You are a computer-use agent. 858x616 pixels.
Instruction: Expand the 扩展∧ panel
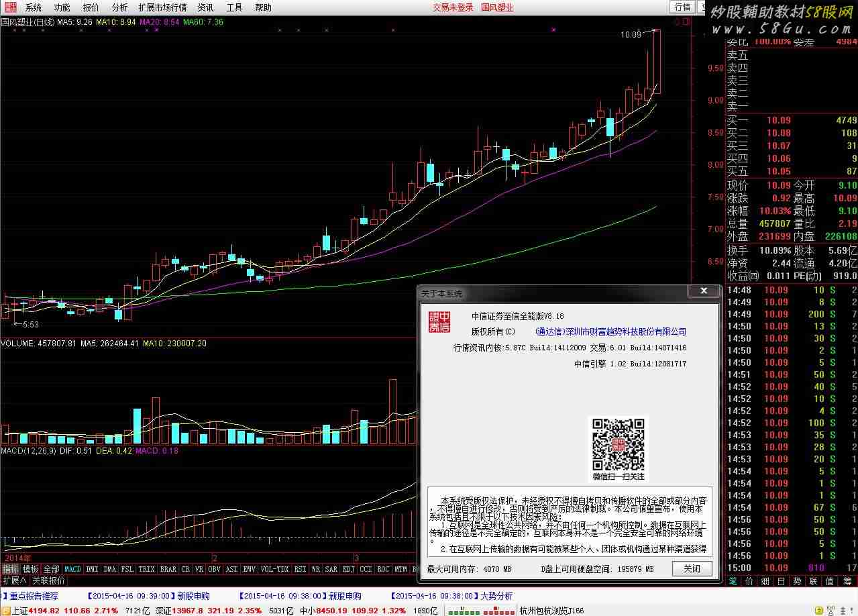(14, 580)
